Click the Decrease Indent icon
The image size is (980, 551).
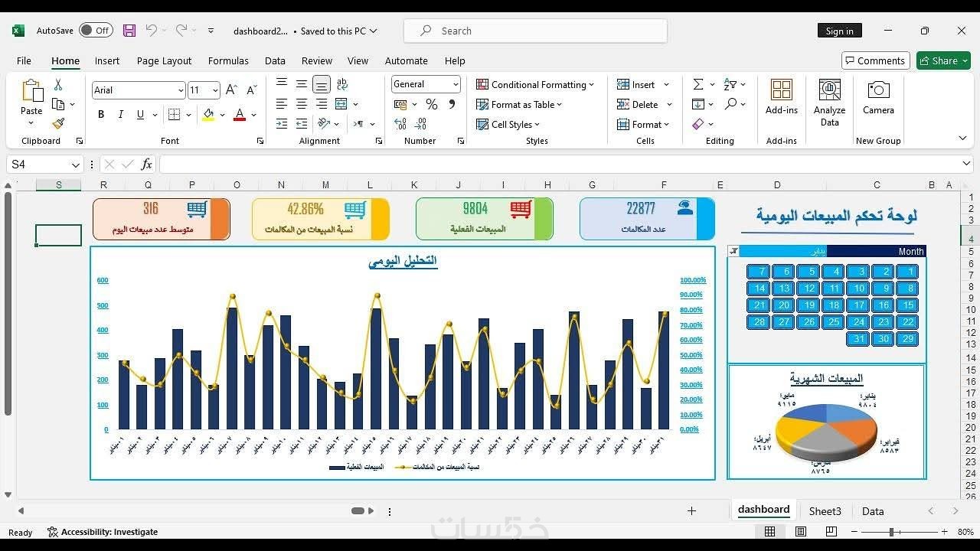(x=283, y=124)
